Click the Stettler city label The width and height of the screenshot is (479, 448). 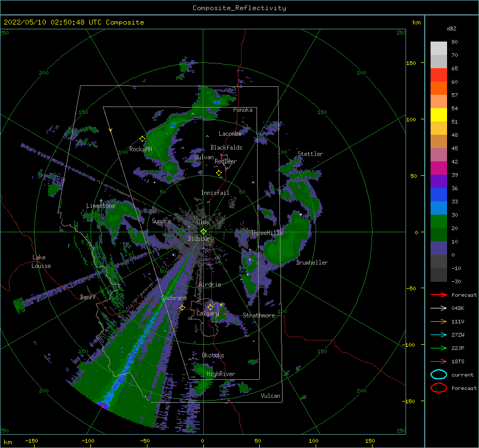click(310, 154)
